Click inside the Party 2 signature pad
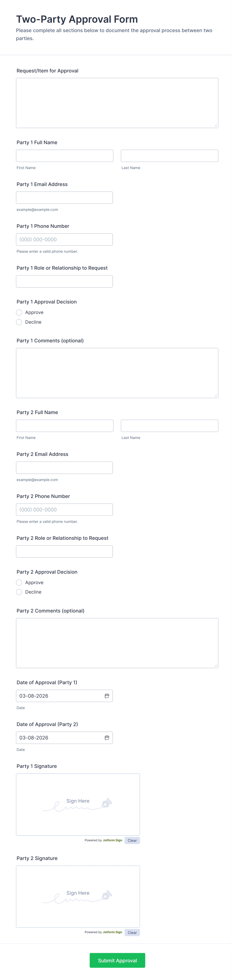This screenshot has height=980, width=232. (x=78, y=896)
